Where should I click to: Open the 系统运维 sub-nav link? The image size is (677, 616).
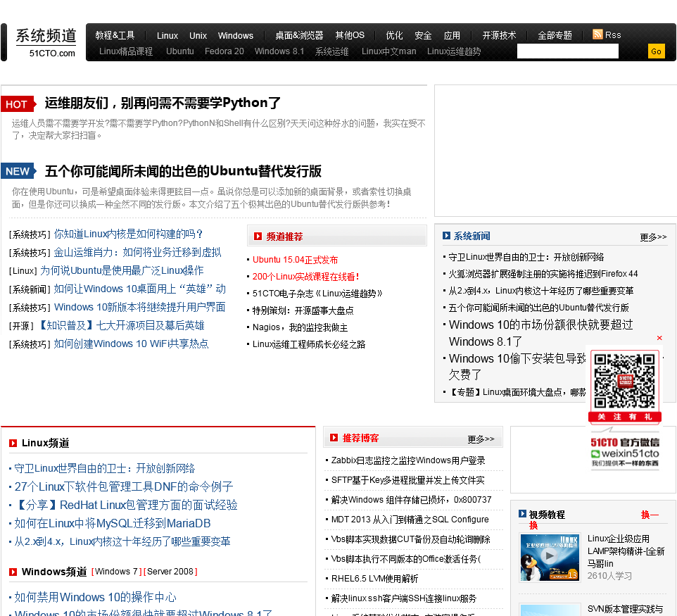(x=331, y=51)
